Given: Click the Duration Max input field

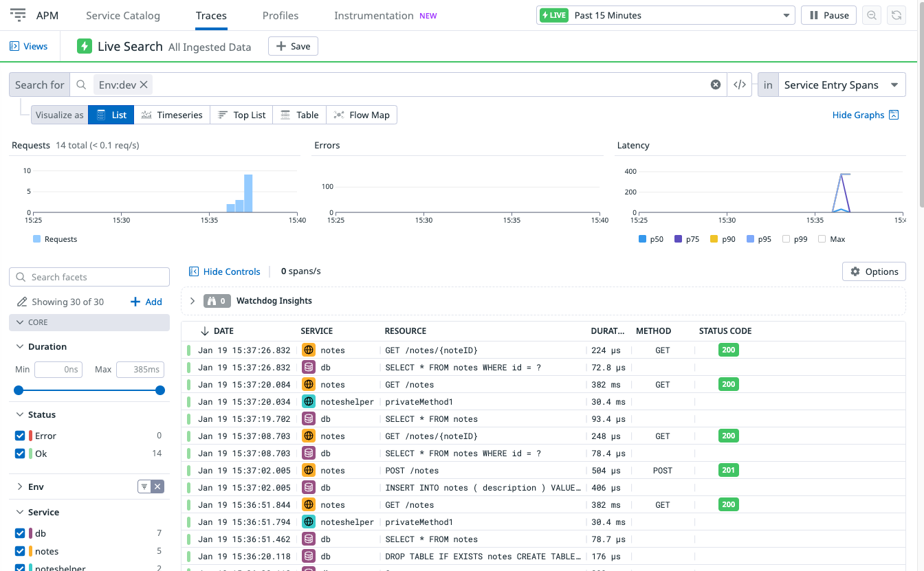Looking at the screenshot, I should 140,370.
